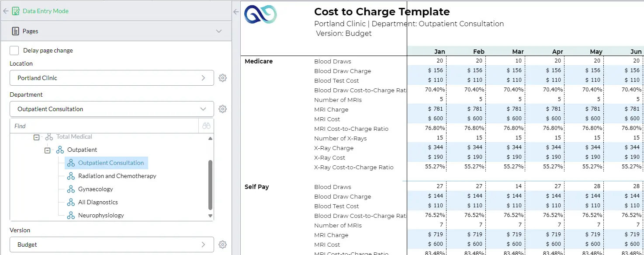Click the All Diagnostics hierarchy icon
644x255 pixels.
[x=71, y=202]
